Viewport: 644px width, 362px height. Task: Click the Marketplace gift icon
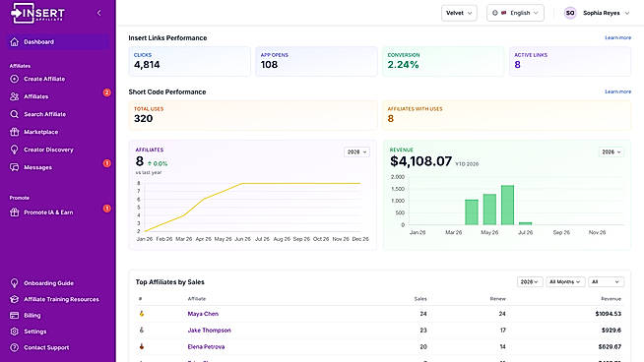15,132
